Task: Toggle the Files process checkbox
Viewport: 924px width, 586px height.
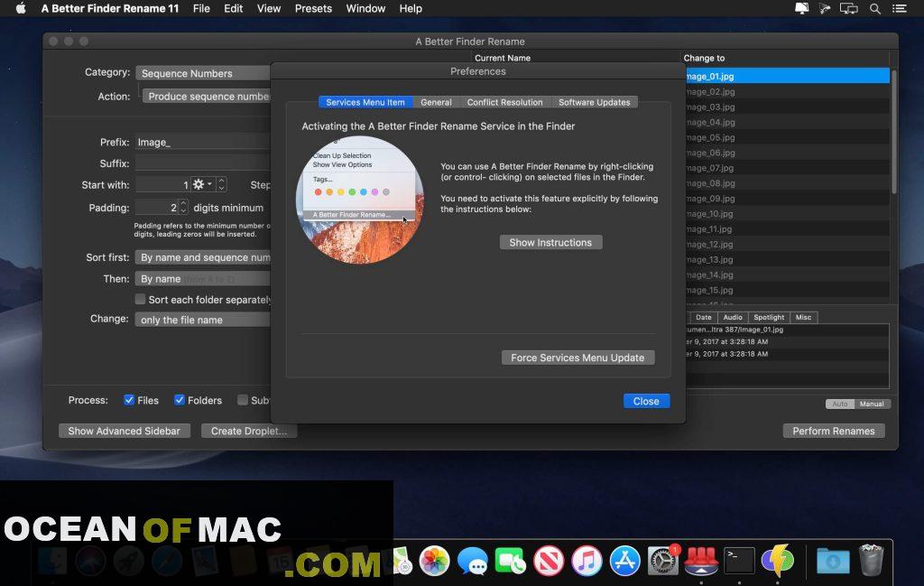Action: (x=129, y=400)
